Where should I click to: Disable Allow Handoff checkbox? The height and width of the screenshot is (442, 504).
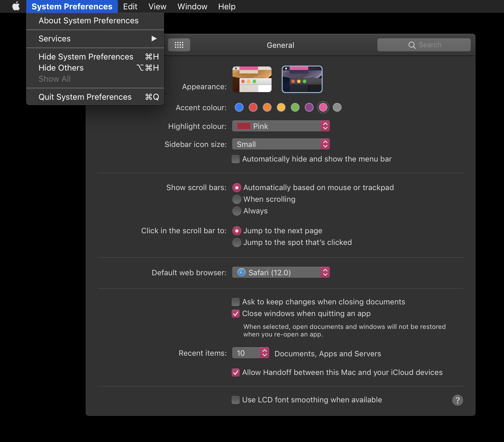tap(236, 372)
